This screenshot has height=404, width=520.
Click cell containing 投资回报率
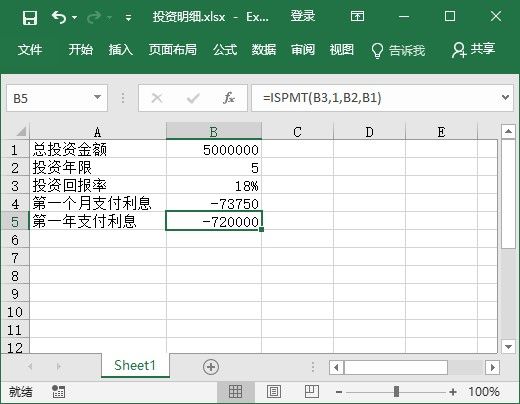(98, 185)
